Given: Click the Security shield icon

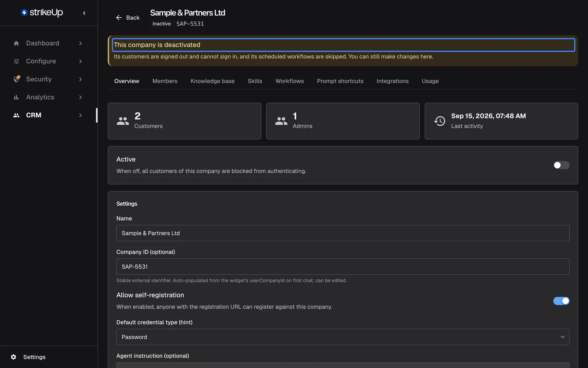Looking at the screenshot, I should 16,79.
